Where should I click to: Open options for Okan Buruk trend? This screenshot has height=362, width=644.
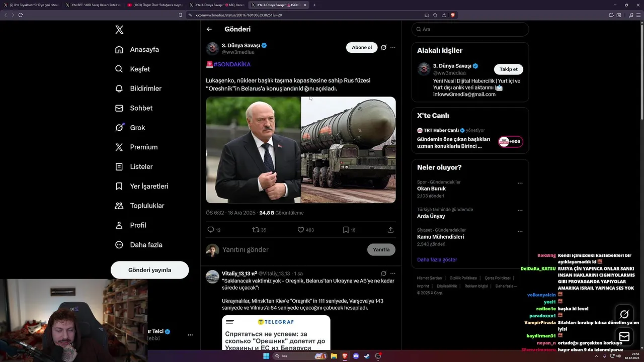(520, 183)
